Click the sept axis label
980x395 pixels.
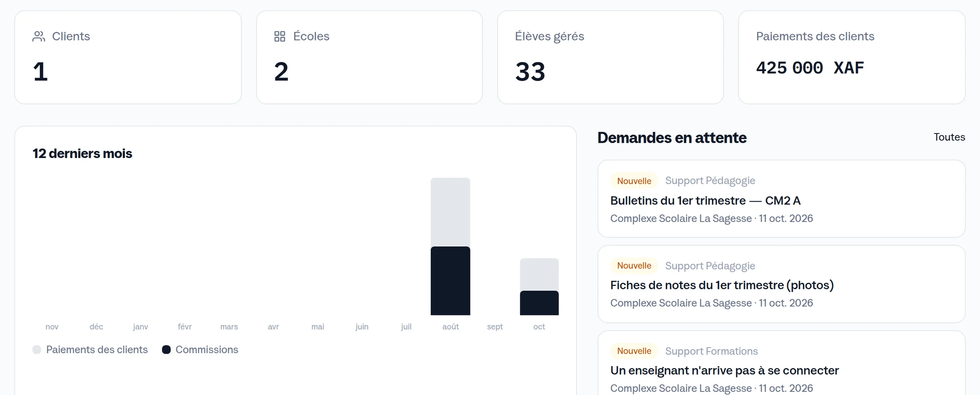[x=495, y=326]
